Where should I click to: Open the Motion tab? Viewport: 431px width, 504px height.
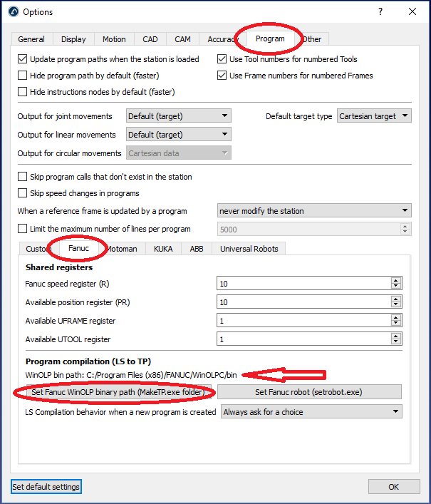point(114,39)
